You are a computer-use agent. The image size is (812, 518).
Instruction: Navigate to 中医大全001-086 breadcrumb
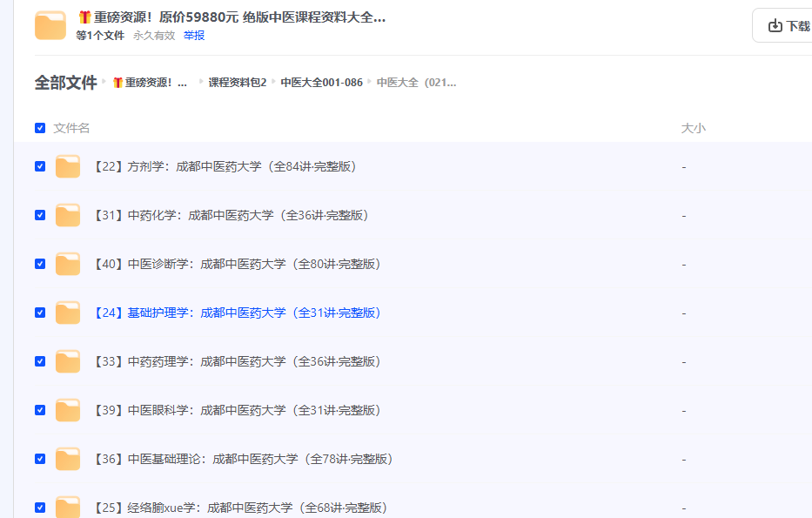tap(322, 83)
